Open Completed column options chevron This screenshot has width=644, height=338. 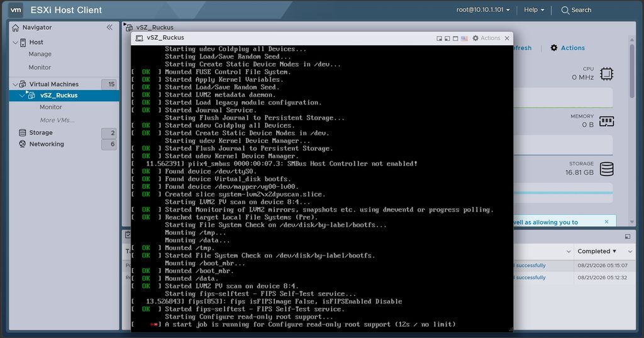630,251
